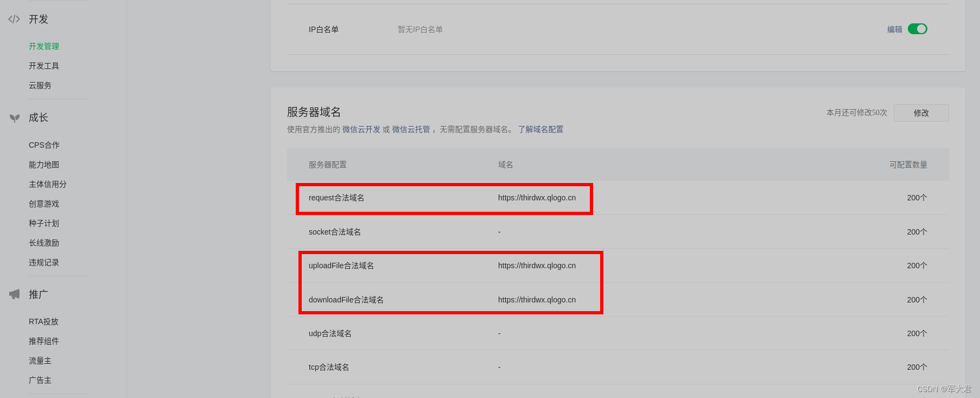
Task: Click the 开发 code brackets icon
Action: (x=14, y=19)
